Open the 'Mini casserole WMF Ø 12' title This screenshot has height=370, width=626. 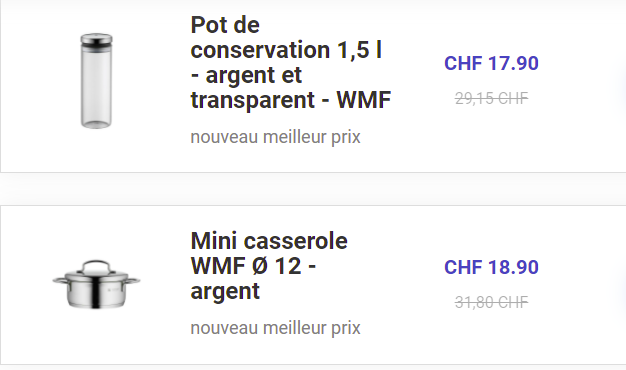tap(269, 266)
